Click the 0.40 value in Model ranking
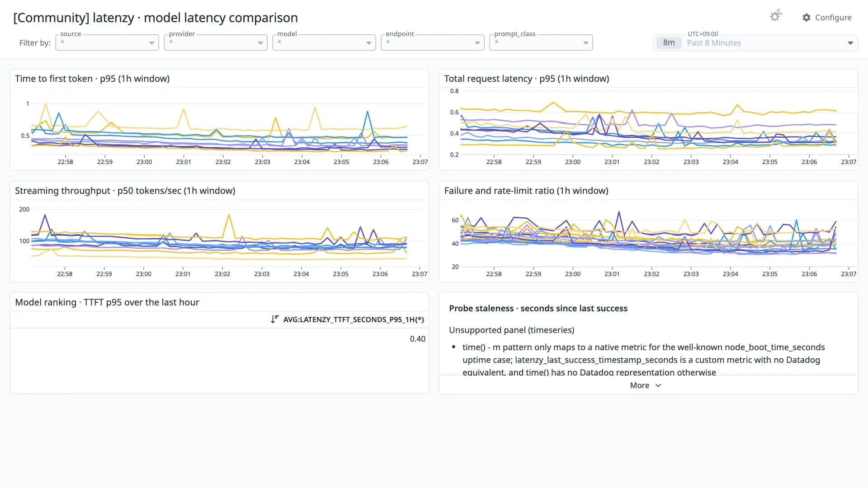Viewport: 868px width, 488px height. click(417, 339)
